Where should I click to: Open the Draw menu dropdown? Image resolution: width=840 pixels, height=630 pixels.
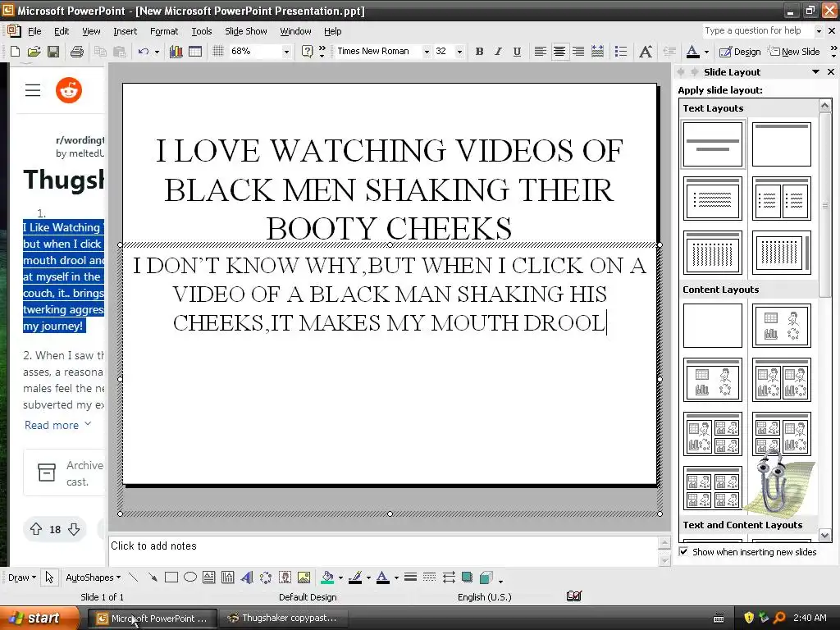click(x=22, y=577)
